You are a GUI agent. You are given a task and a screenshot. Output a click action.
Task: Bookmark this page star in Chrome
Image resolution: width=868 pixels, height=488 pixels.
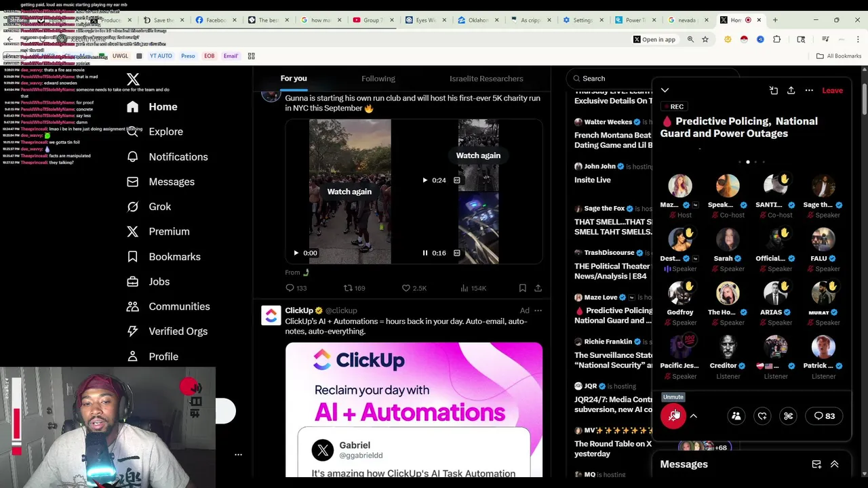(x=705, y=39)
